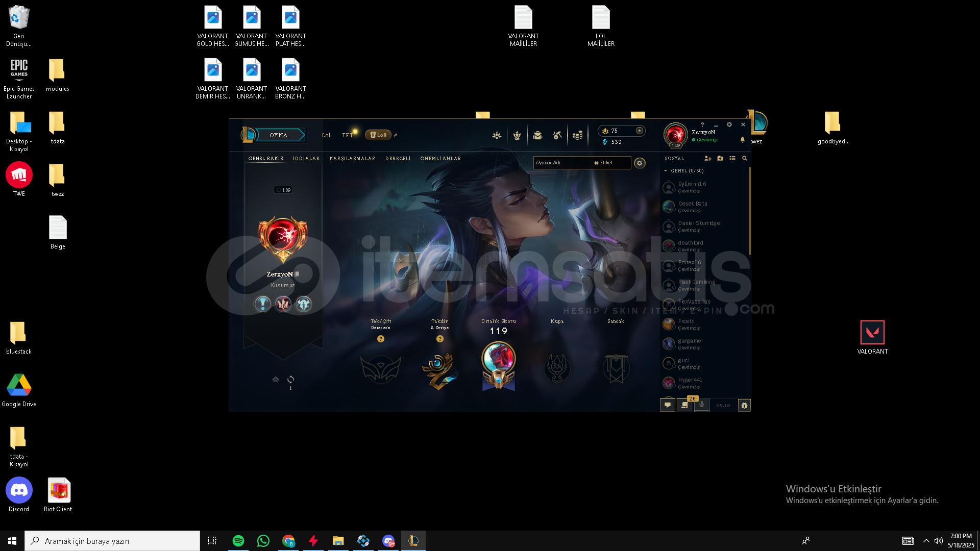Click the plus button to buy RP

click(x=639, y=131)
